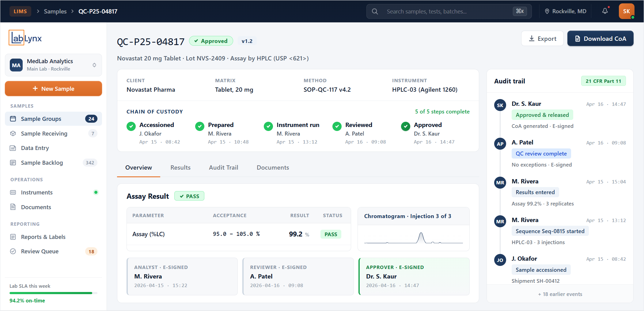Open the SK user avatar menu

click(626, 11)
